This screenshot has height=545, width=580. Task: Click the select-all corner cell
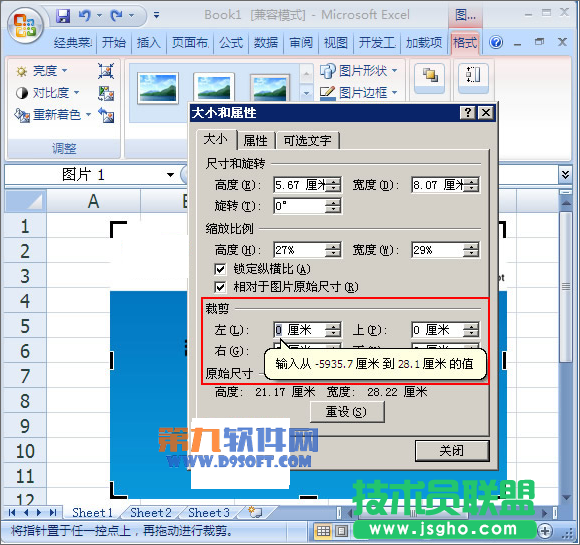25,201
